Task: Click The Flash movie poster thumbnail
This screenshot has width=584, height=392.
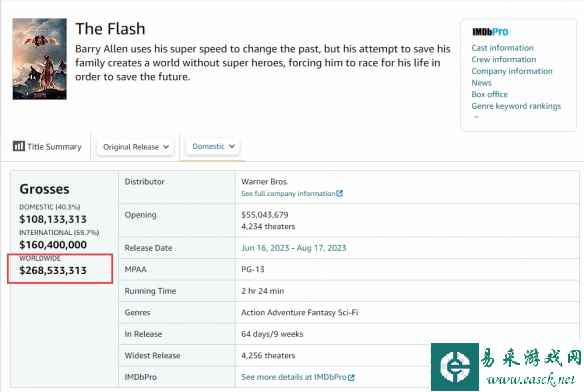Action: pyautogui.click(x=39, y=59)
